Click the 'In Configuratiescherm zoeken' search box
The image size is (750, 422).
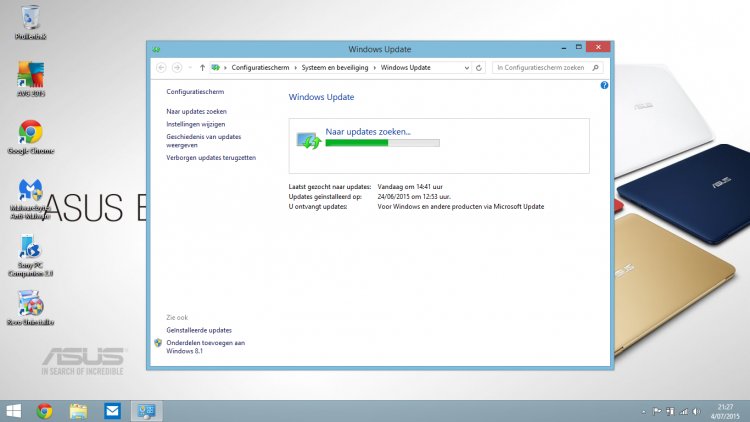[540, 67]
